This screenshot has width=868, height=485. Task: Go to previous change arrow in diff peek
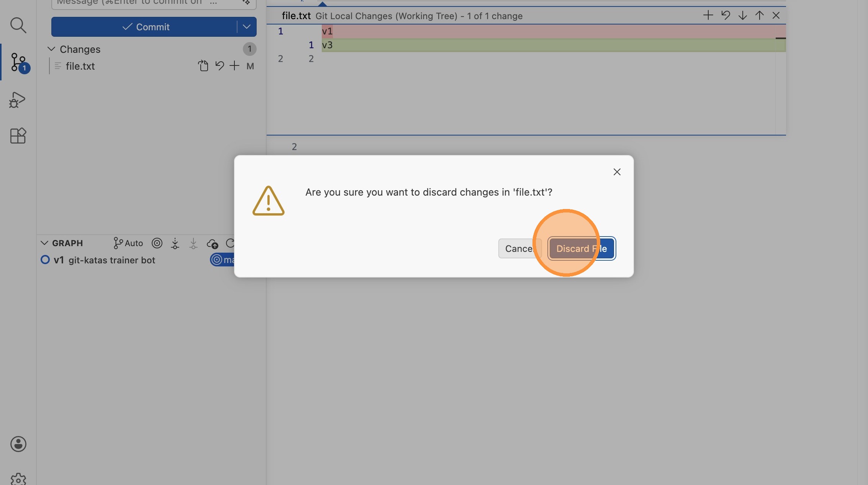click(x=759, y=16)
